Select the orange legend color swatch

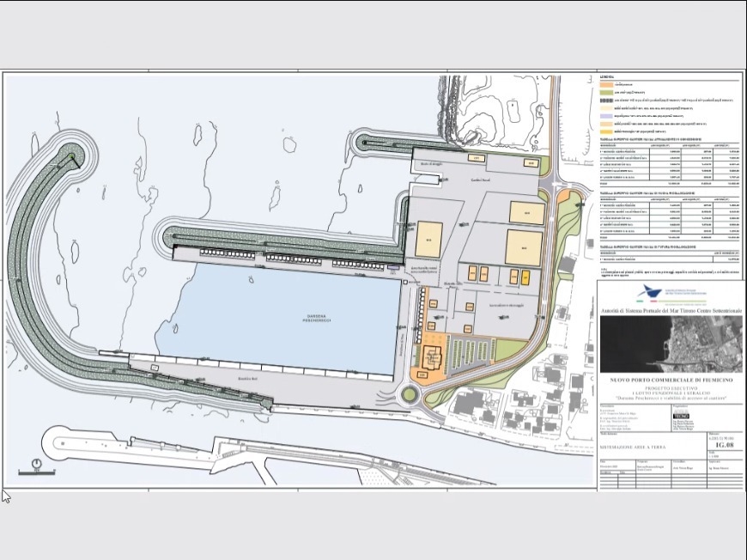click(605, 85)
